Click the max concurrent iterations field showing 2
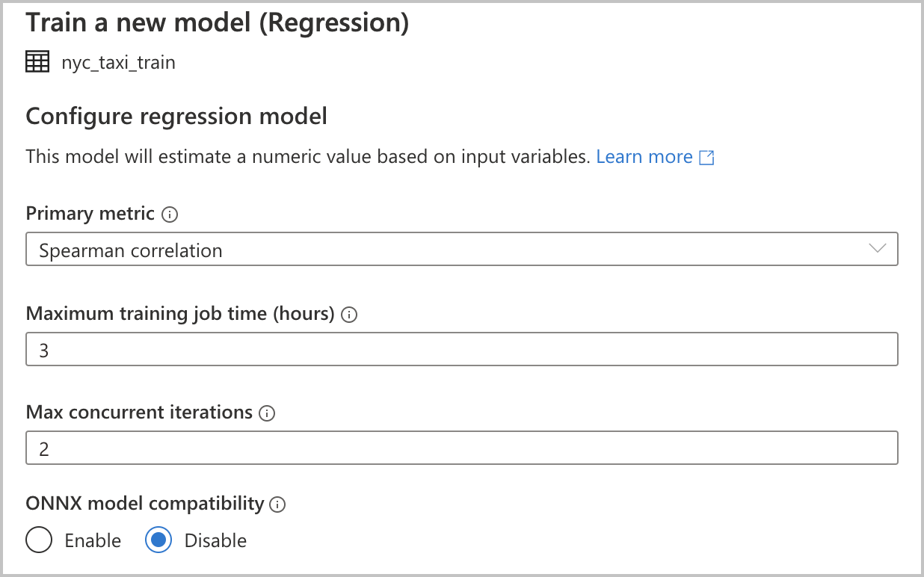The height and width of the screenshot is (577, 924). [462, 448]
